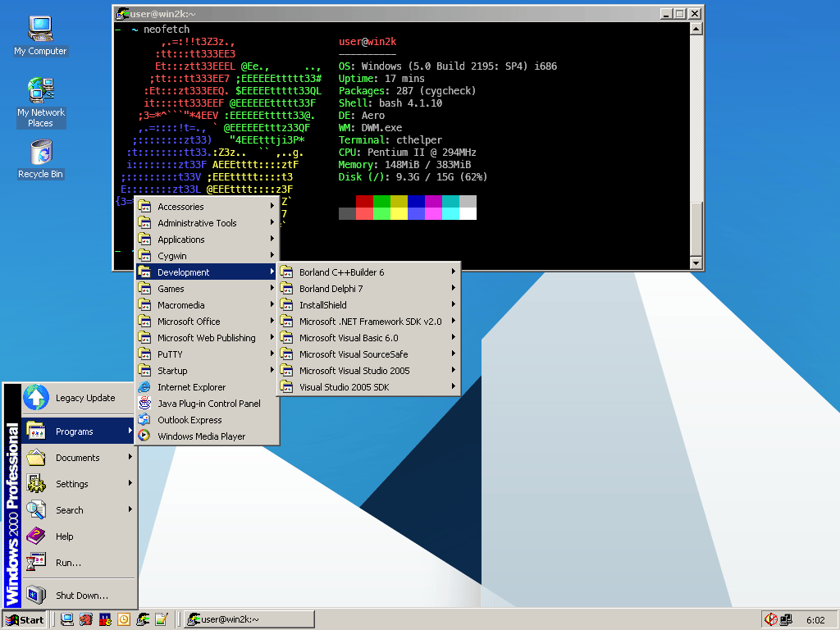Viewport: 840px width, 630px height.
Task: Click the terminal window title bar icon
Action: 123,13
